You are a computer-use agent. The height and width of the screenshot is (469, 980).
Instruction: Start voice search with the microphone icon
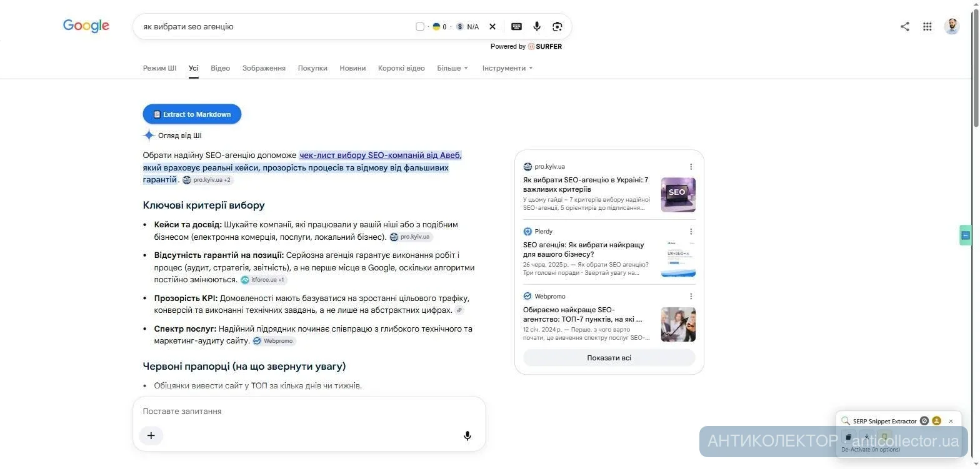[536, 26]
